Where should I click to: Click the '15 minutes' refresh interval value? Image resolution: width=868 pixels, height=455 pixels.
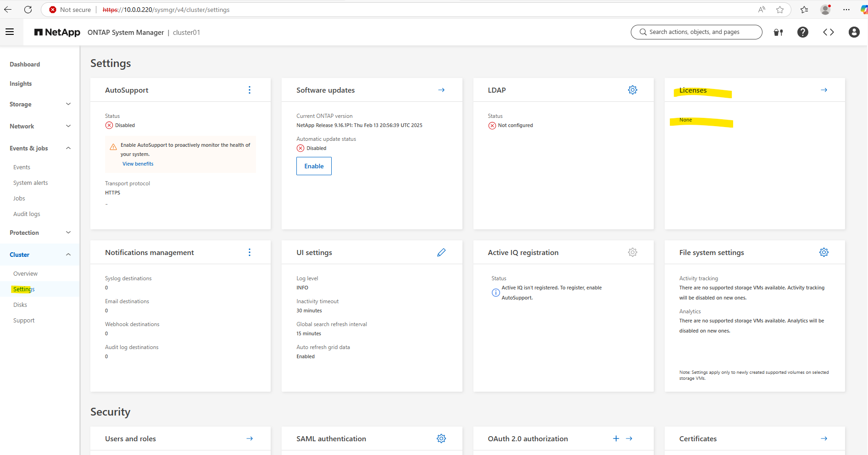point(309,333)
